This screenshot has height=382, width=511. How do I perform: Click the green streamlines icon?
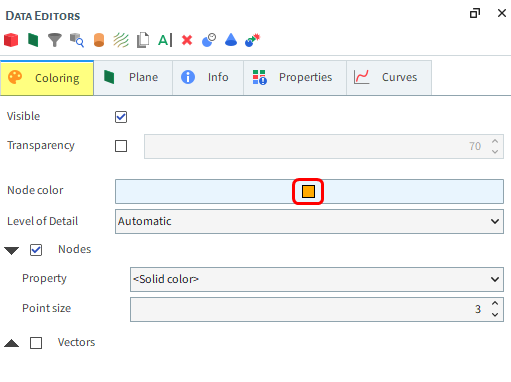pyautogui.click(x=121, y=40)
